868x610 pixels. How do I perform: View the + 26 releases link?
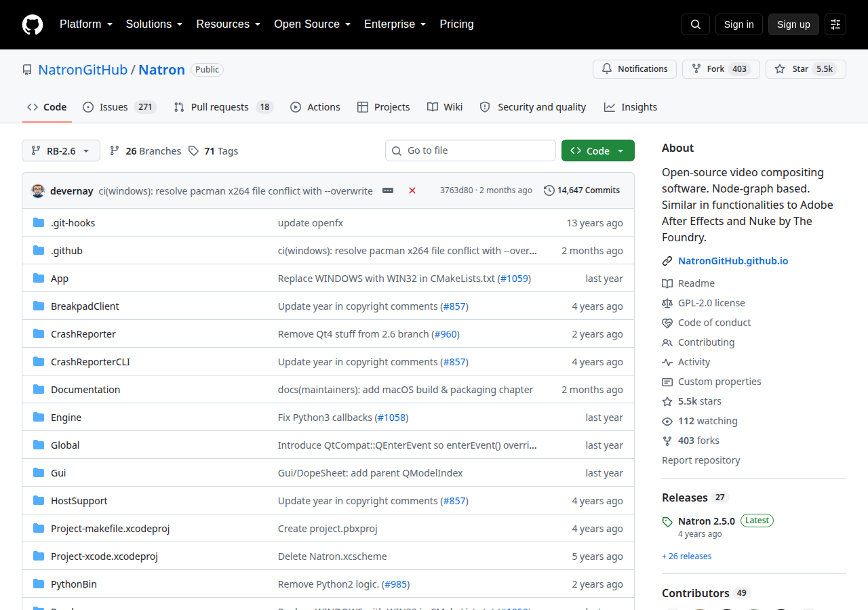click(687, 556)
